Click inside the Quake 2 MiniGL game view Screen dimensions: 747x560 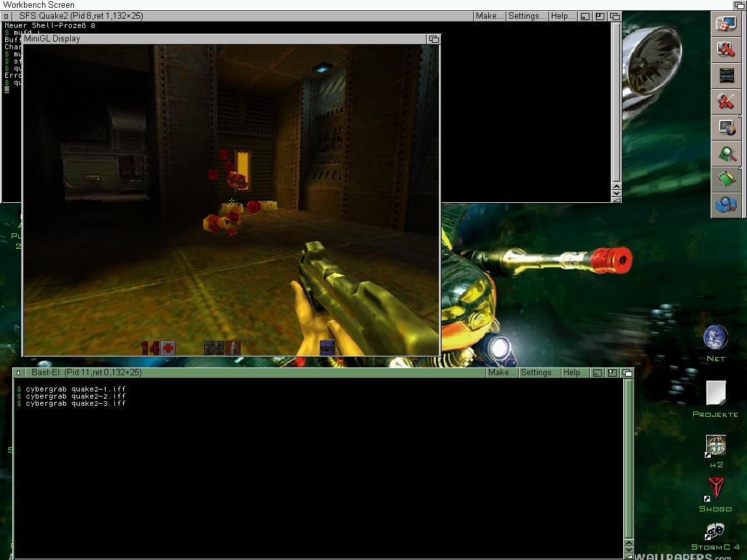[231, 194]
